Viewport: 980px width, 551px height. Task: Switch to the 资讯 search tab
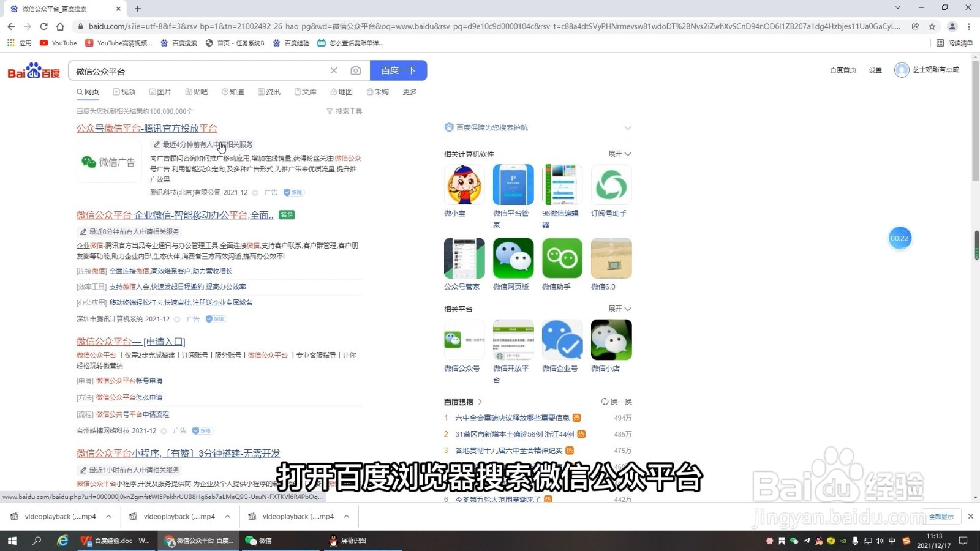pyautogui.click(x=269, y=92)
